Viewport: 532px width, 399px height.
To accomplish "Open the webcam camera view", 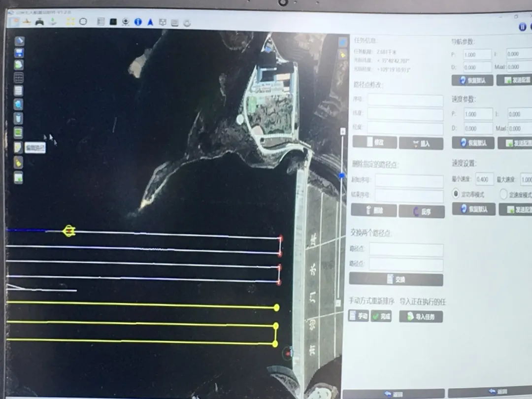I will point(126,22).
